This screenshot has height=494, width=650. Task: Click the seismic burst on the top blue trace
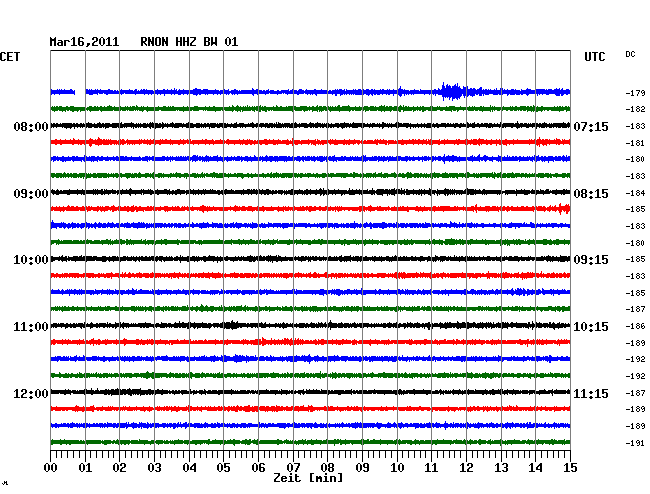coord(453,92)
